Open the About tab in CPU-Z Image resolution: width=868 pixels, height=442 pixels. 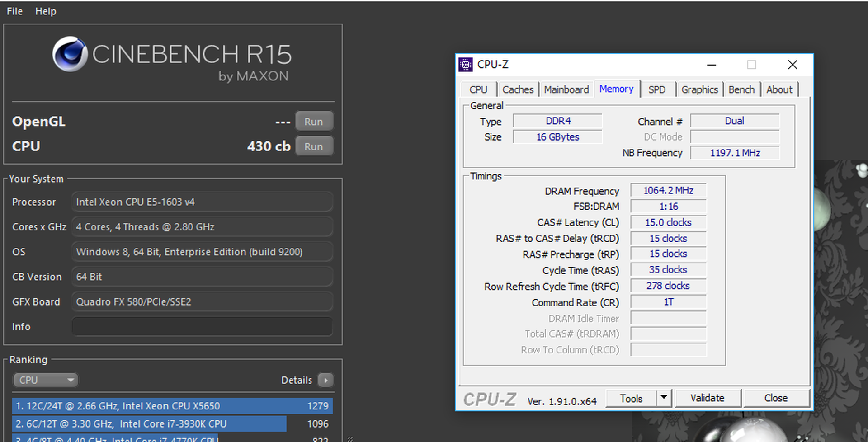click(x=779, y=89)
